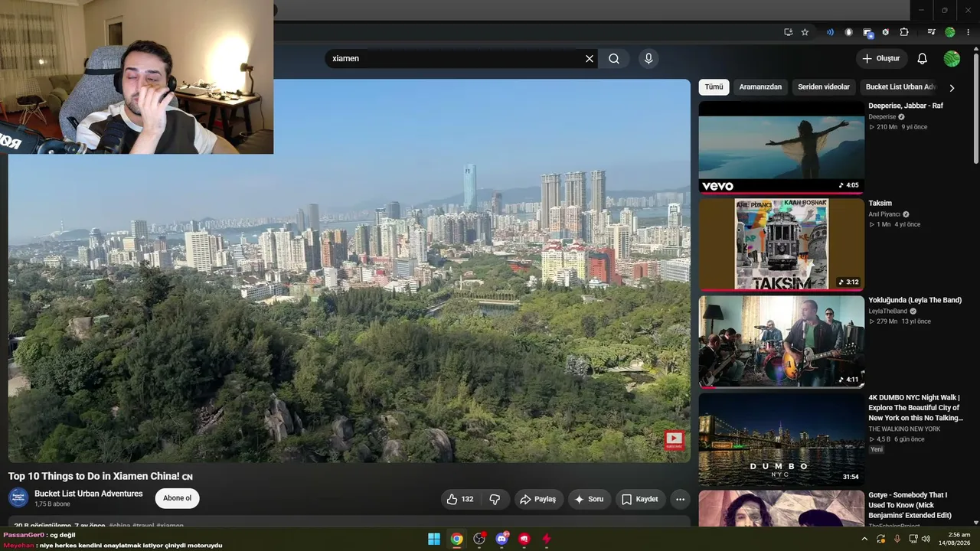Screen dimensions: 980x551
Task: Click the Soru ask button
Action: point(590,499)
